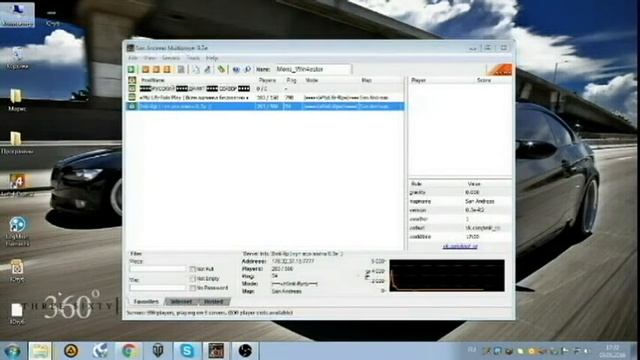This screenshot has height=360, width=640.
Task: Enable the No Password filter checkbox
Action: (192, 288)
